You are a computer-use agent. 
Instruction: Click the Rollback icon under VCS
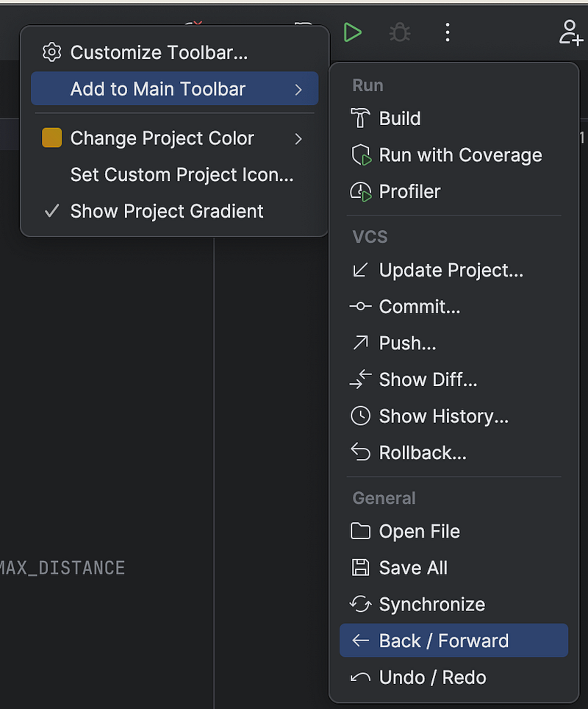pos(359,452)
